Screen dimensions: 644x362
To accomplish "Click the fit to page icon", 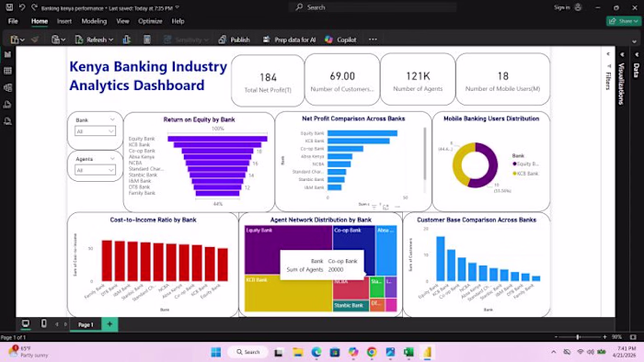I will click(633, 337).
